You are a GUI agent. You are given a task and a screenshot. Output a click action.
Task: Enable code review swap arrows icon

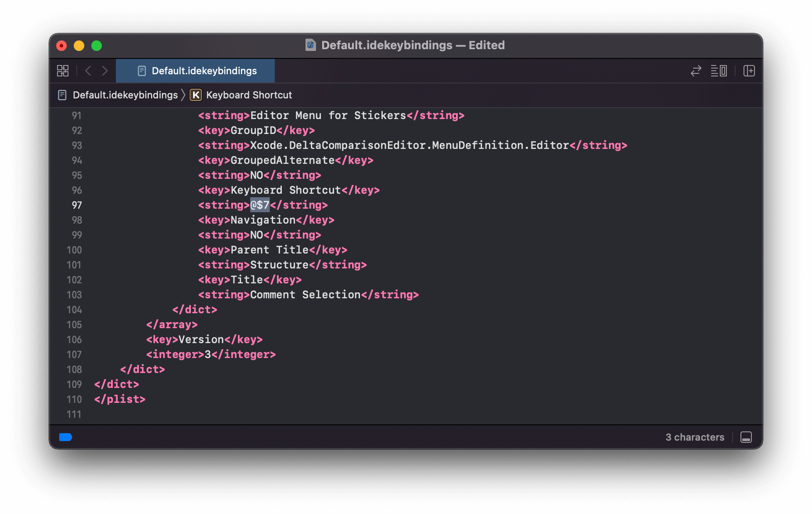[696, 71]
